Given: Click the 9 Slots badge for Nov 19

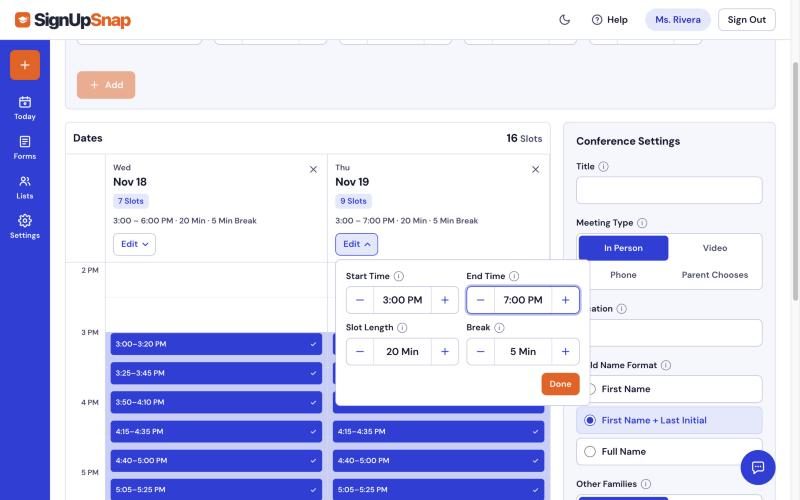Looking at the screenshot, I should (353, 201).
